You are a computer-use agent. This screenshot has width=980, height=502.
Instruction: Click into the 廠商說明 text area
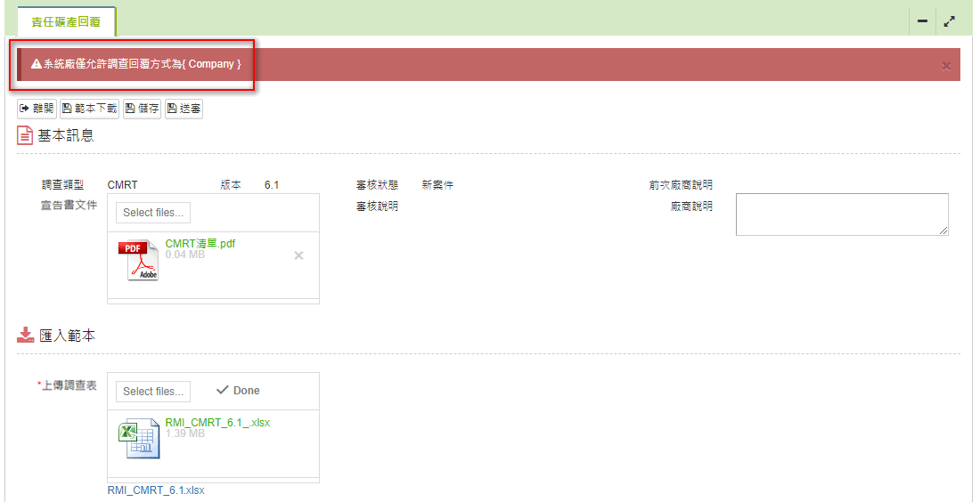(841, 215)
